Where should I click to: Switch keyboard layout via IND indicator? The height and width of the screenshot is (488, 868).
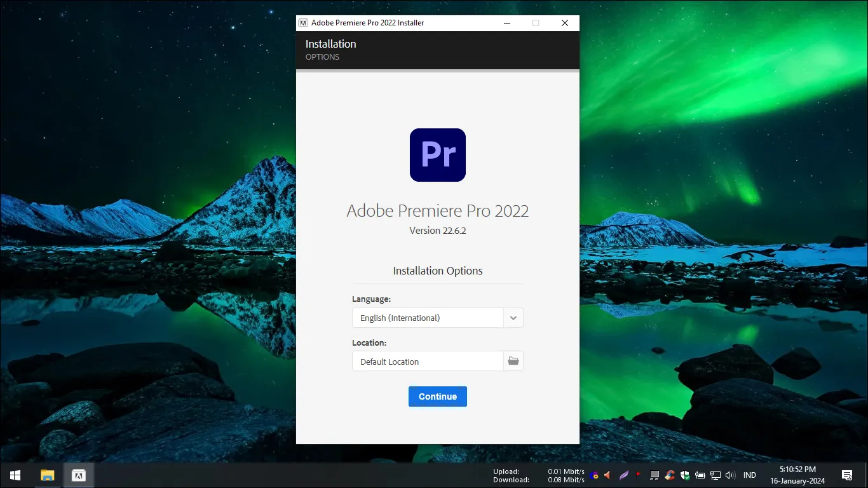(x=750, y=475)
